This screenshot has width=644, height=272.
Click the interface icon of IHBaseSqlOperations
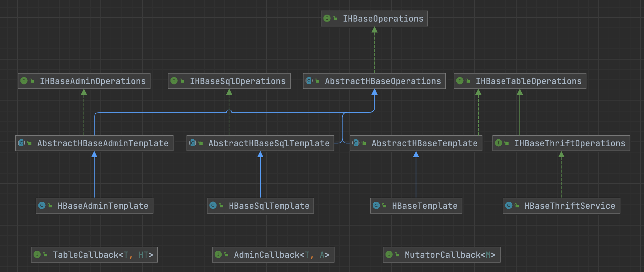[174, 81]
